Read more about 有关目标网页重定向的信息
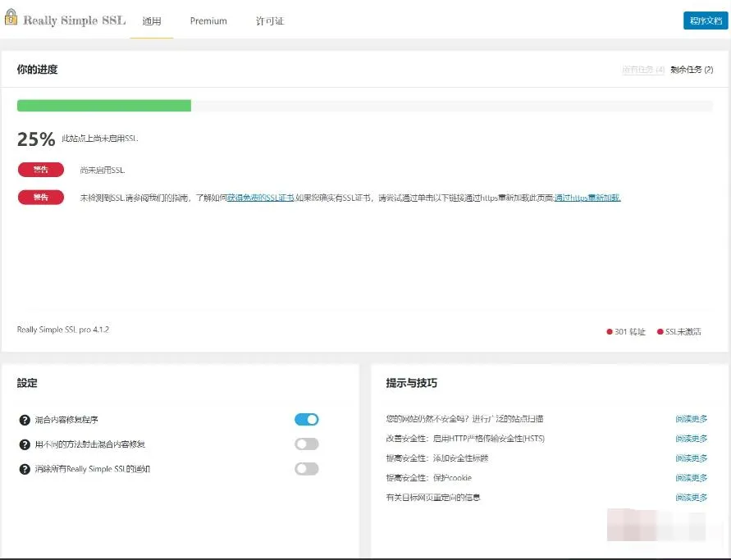Screen dimensions: 731x560 [x=692, y=497]
